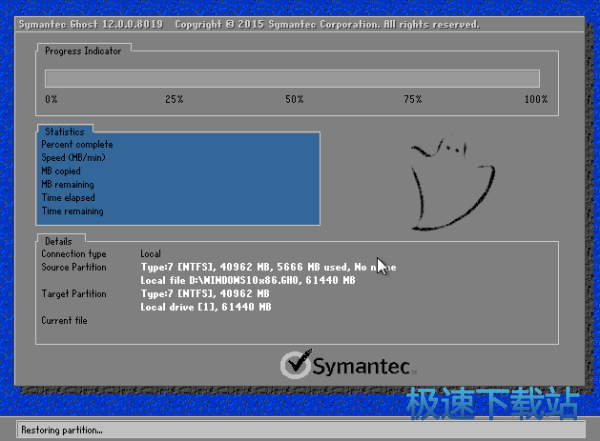Click the Target Partition label
This screenshot has height=441, width=600.
pos(74,294)
